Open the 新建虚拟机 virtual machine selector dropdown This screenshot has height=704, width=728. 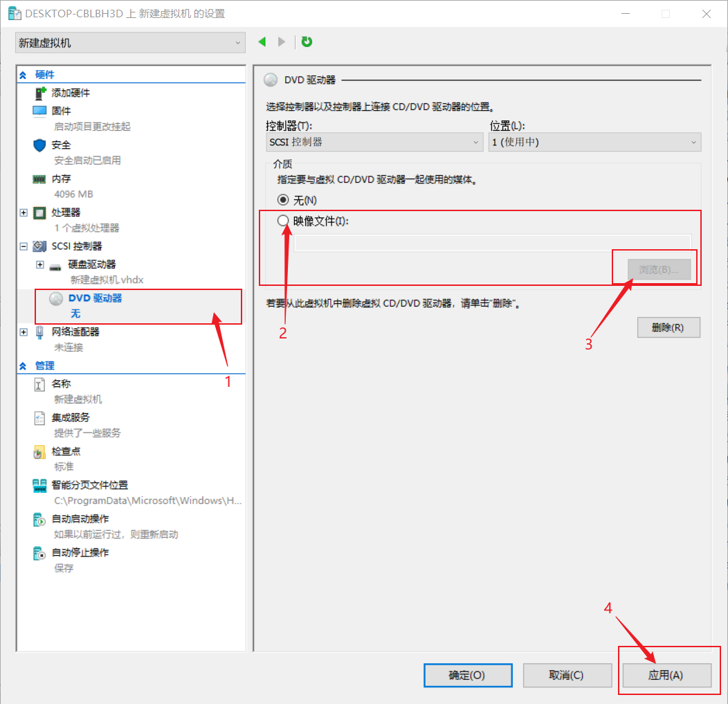click(130, 43)
